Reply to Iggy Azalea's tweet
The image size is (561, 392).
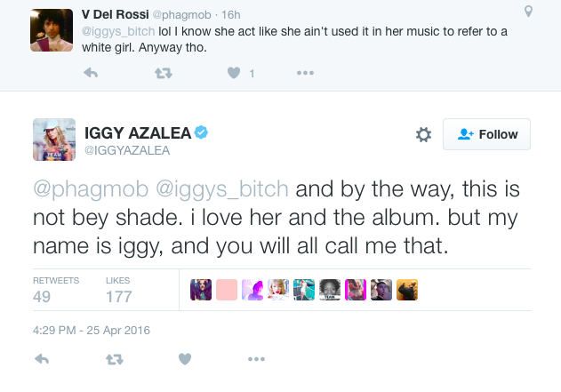click(x=40, y=359)
